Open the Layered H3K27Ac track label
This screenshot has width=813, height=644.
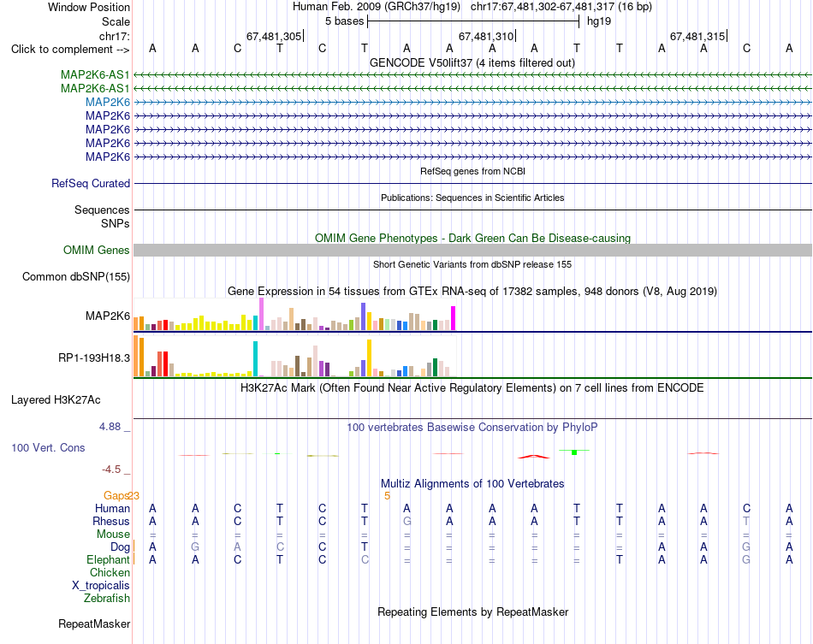tap(56, 400)
